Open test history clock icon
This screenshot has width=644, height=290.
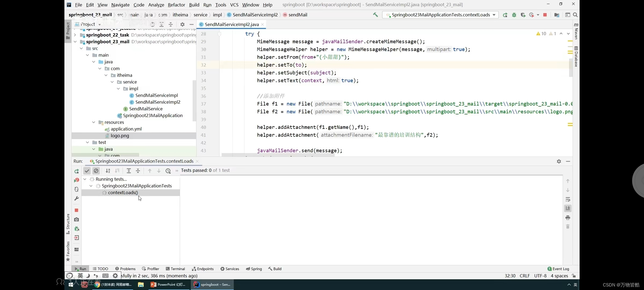[168, 171]
